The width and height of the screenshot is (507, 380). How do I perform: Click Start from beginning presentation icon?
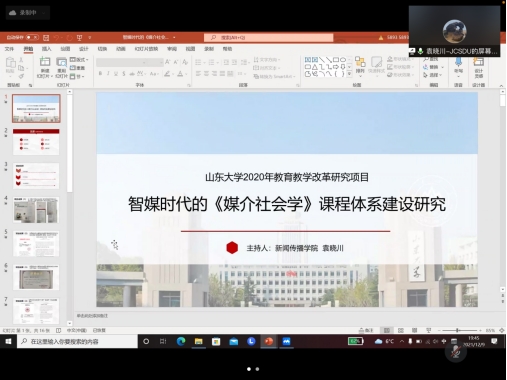coord(79,37)
